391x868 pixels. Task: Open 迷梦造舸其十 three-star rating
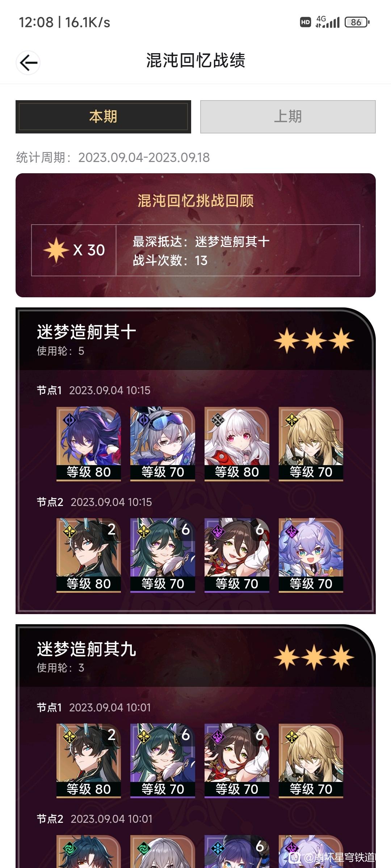coord(314,340)
